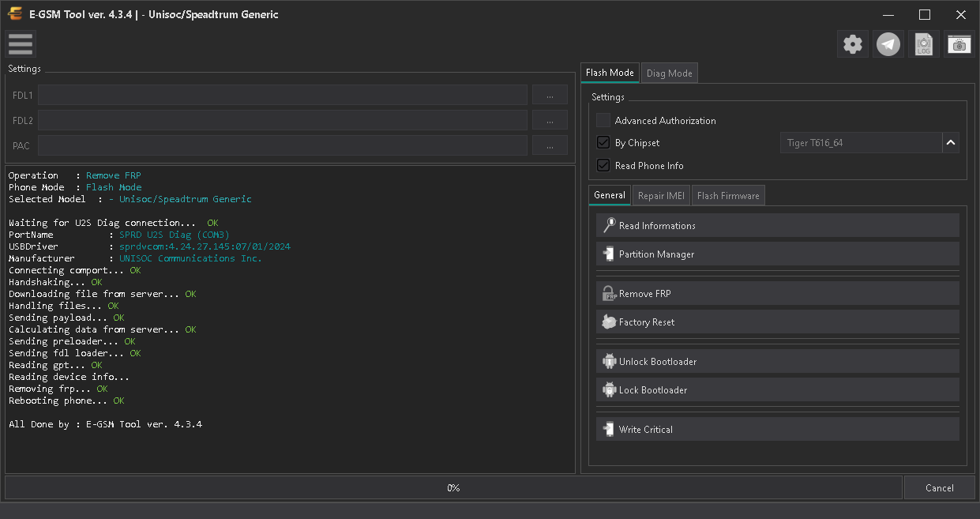
Task: Take a screenshot with camera icon
Action: click(x=959, y=44)
